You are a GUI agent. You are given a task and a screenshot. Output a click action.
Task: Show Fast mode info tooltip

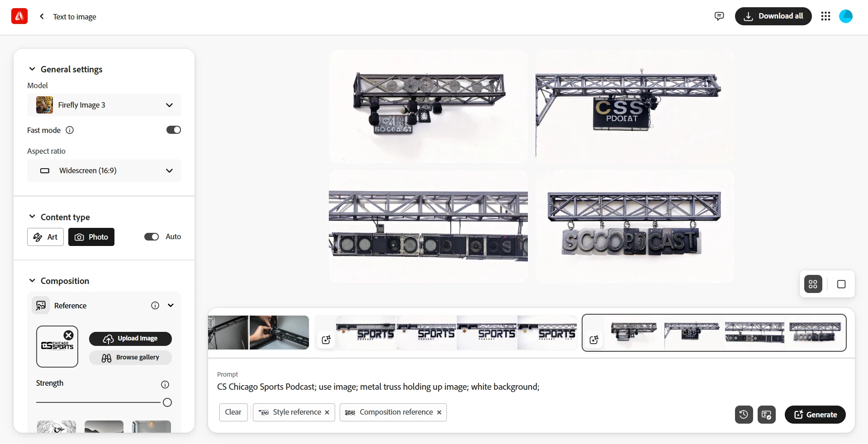pyautogui.click(x=70, y=130)
